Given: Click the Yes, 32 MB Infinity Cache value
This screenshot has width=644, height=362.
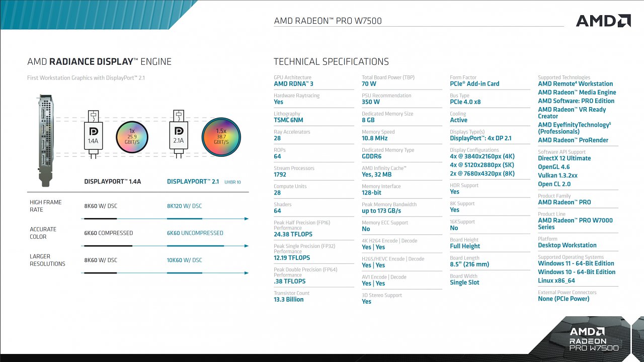Looking at the screenshot, I should click(376, 174).
